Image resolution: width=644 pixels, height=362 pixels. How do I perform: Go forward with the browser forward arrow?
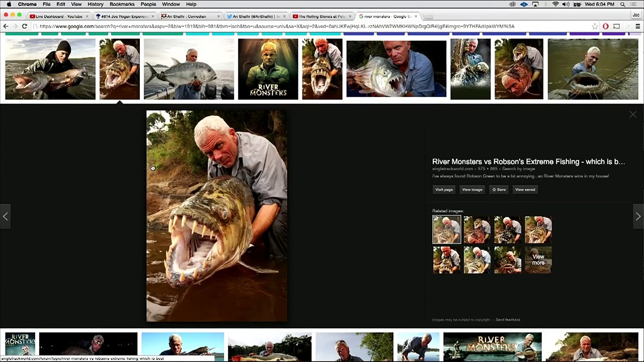point(15,26)
